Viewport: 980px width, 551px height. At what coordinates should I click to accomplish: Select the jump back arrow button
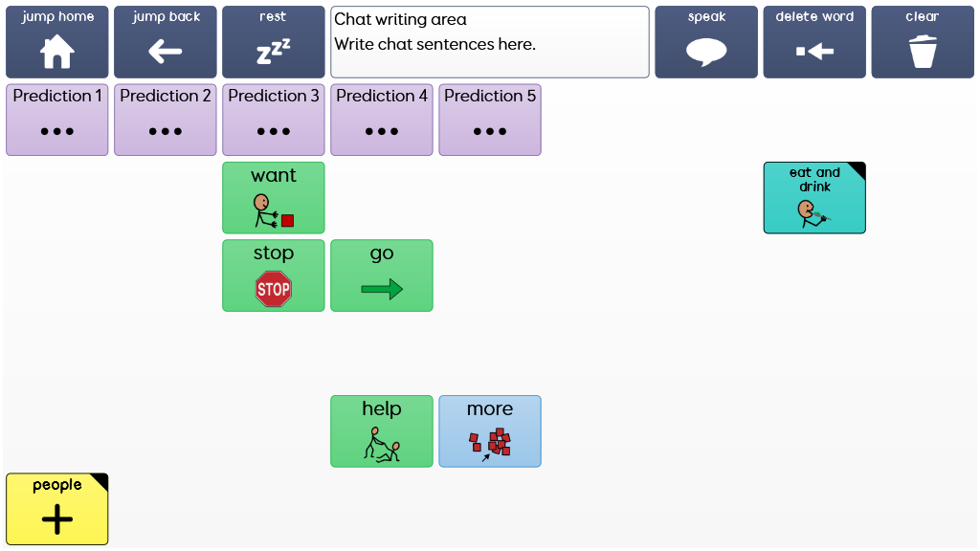pos(165,42)
